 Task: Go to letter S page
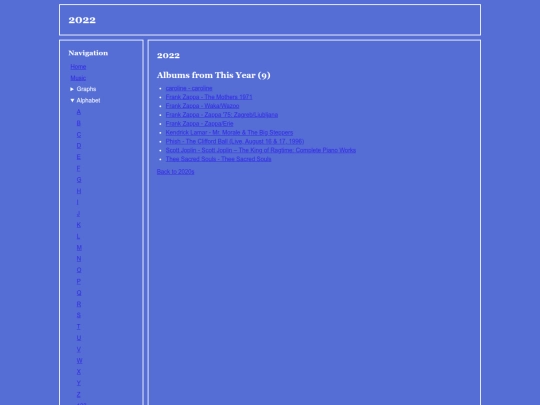point(79,315)
